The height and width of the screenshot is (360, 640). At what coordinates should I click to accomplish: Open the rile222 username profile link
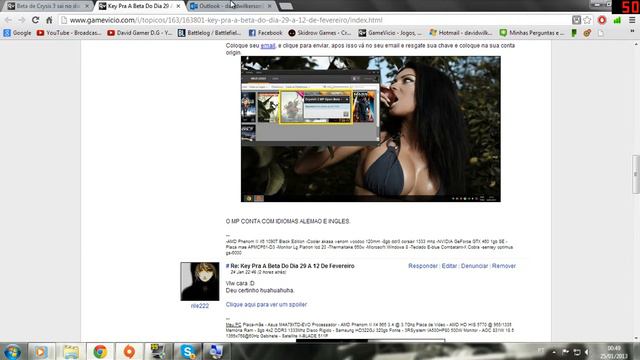(x=200, y=306)
